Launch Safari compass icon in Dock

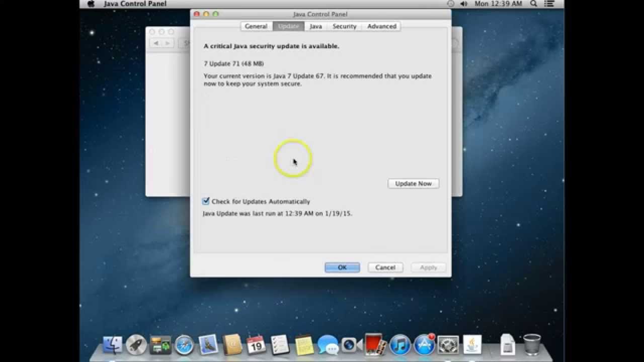pos(185,345)
